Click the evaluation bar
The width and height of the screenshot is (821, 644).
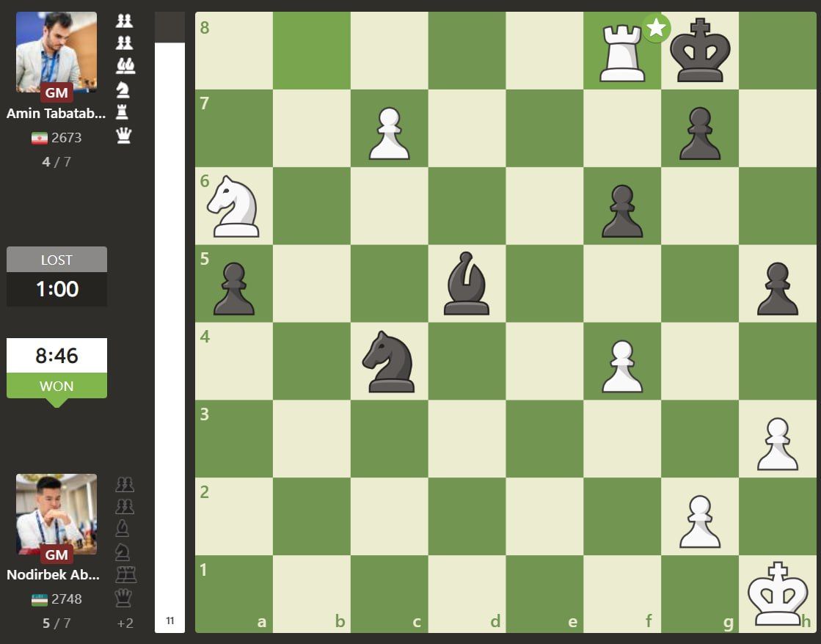[169, 322]
